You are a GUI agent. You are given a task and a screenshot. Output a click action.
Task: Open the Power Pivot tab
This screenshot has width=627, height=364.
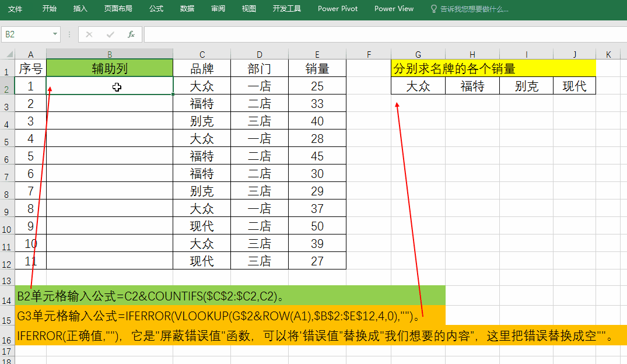pos(338,9)
